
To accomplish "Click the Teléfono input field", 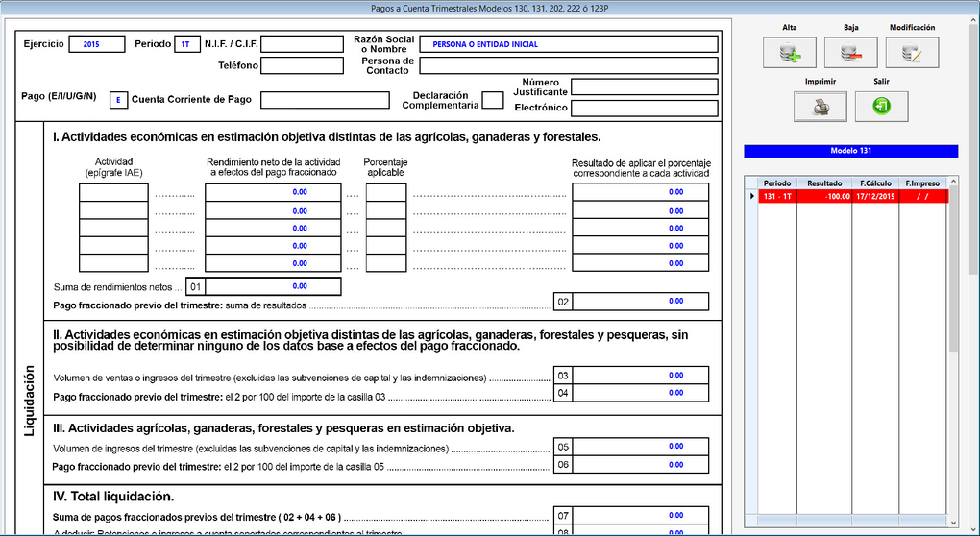I will (x=302, y=65).
